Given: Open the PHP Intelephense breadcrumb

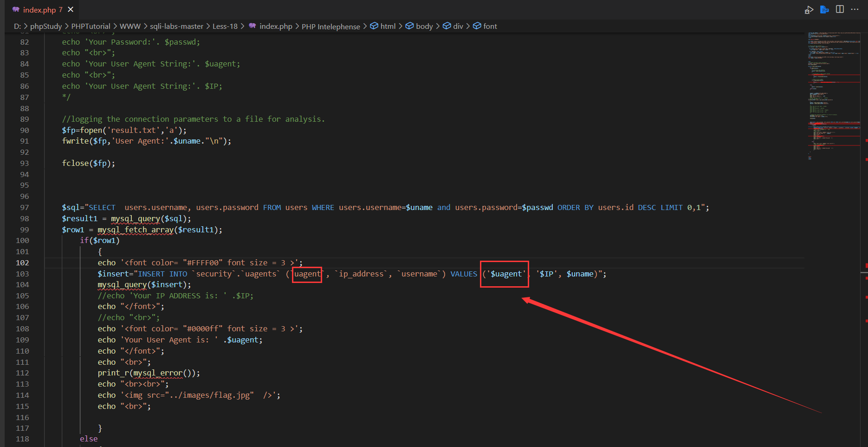Looking at the screenshot, I should [x=330, y=26].
